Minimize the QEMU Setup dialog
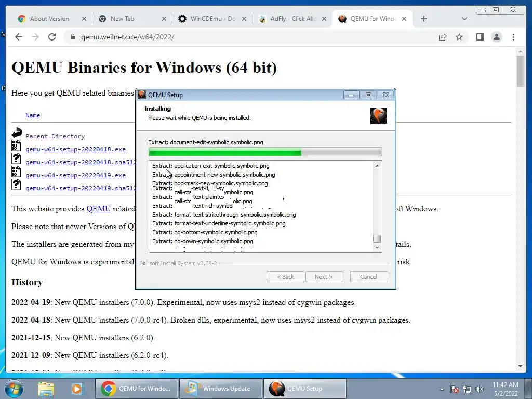The height and width of the screenshot is (399, 532). (351, 95)
